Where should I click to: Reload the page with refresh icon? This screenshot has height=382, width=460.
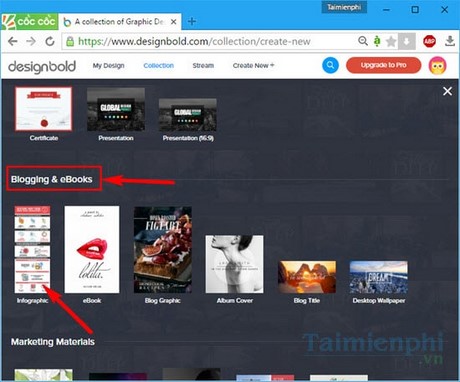(x=50, y=41)
